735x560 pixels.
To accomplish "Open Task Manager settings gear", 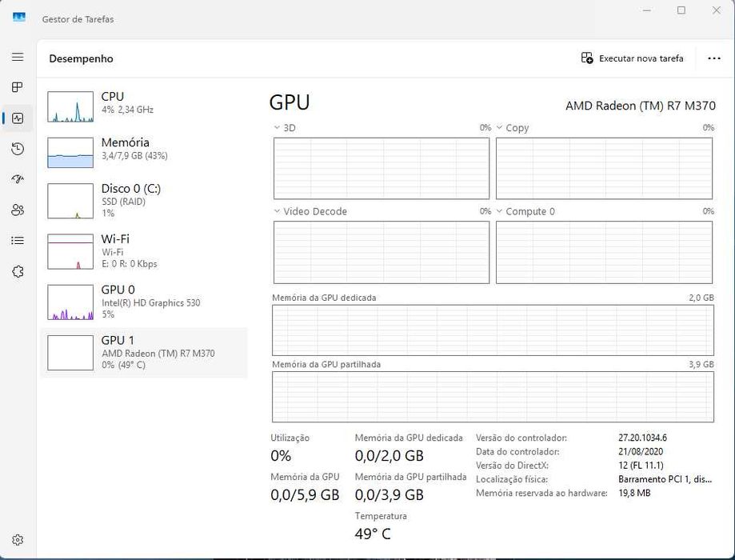I will click(18, 540).
